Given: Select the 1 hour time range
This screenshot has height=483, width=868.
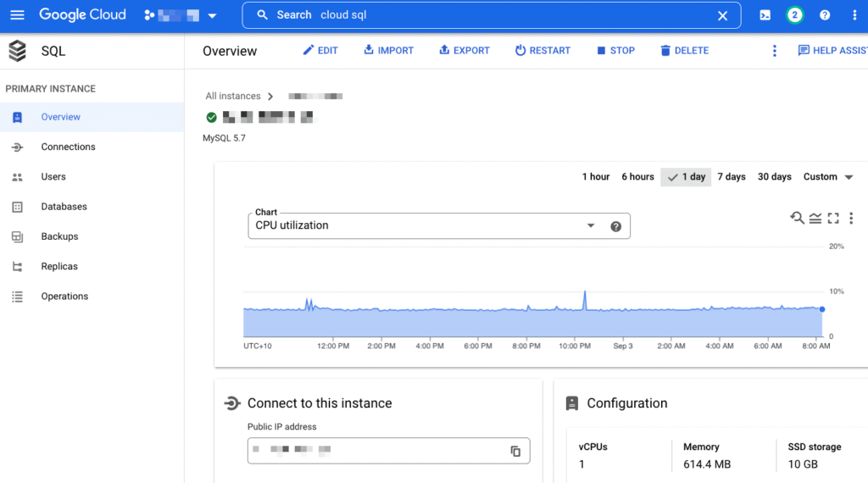Looking at the screenshot, I should coord(596,176).
